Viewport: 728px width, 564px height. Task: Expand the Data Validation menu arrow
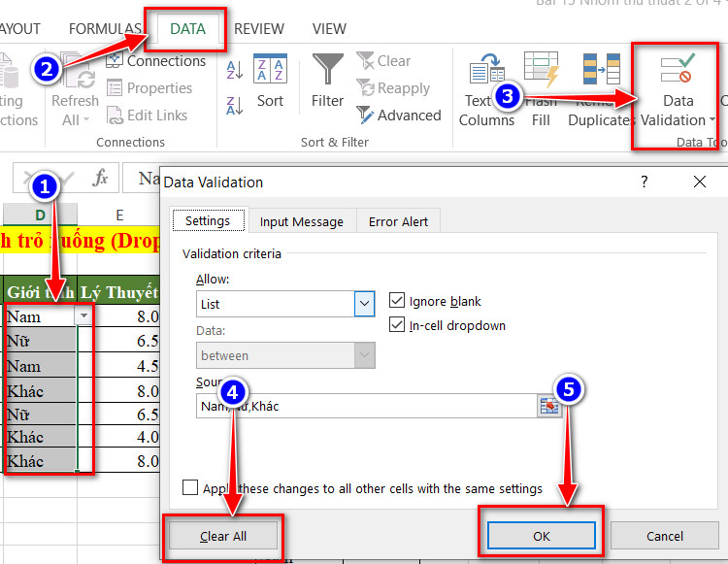[712, 119]
